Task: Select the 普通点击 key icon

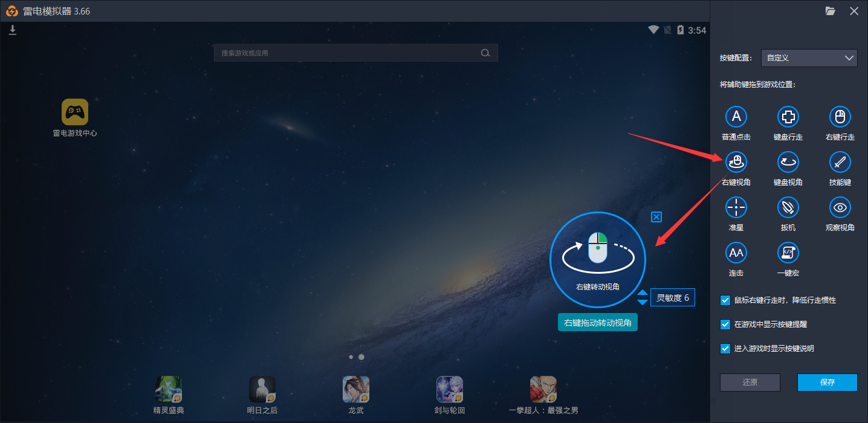Action: (736, 117)
